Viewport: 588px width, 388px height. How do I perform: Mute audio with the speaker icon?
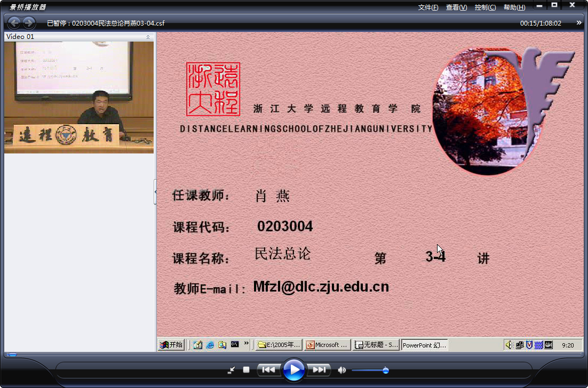click(341, 370)
